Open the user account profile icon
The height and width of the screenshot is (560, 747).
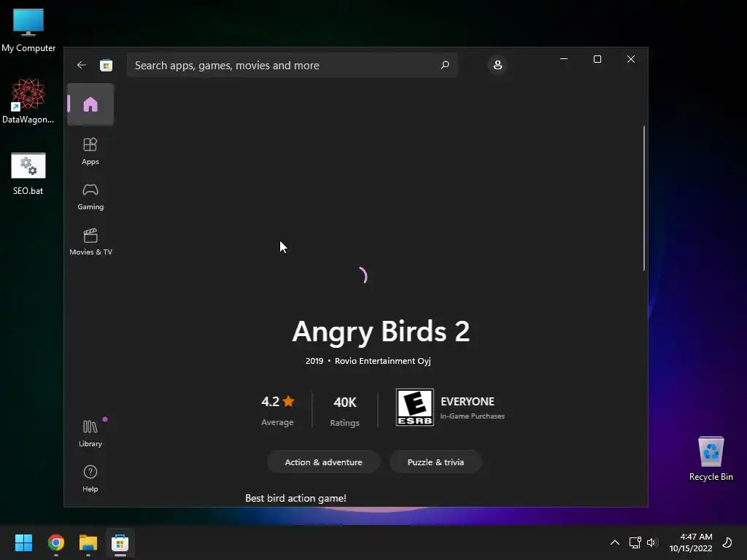[498, 65]
